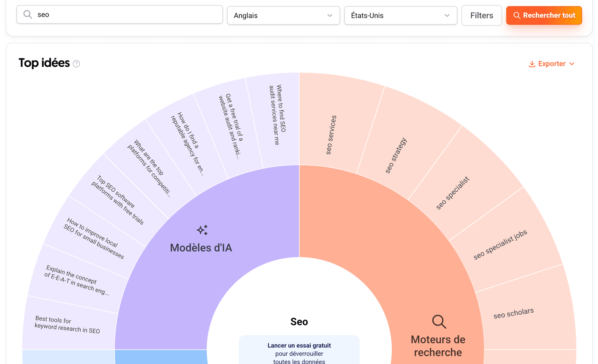This screenshot has height=364, width=598.
Task: Click the Seo center label
Action: pos(299,322)
